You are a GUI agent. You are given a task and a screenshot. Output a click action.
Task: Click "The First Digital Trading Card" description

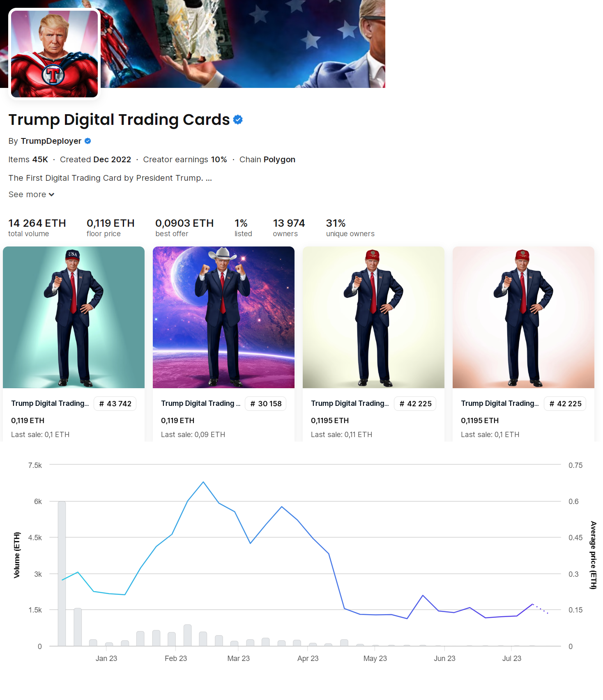(110, 178)
